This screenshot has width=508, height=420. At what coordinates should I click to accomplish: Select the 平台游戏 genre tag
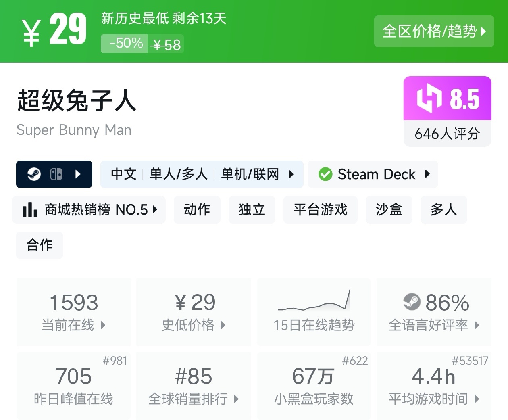coord(320,210)
